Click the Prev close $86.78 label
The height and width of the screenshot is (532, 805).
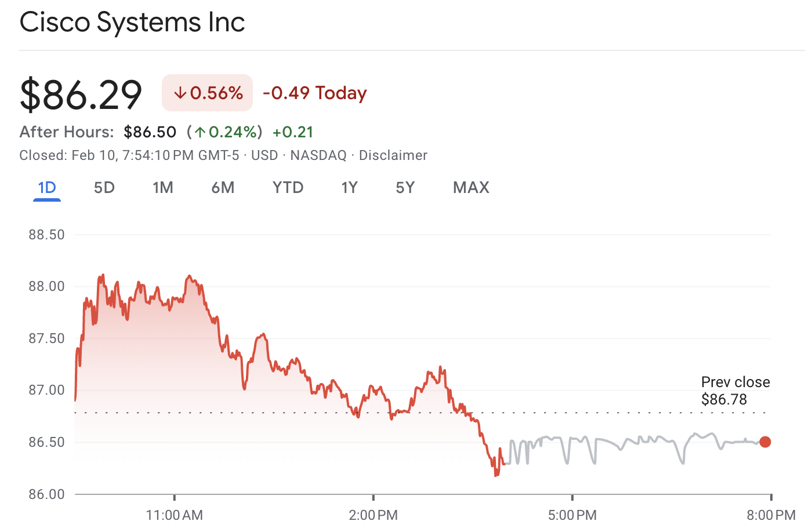click(x=735, y=391)
